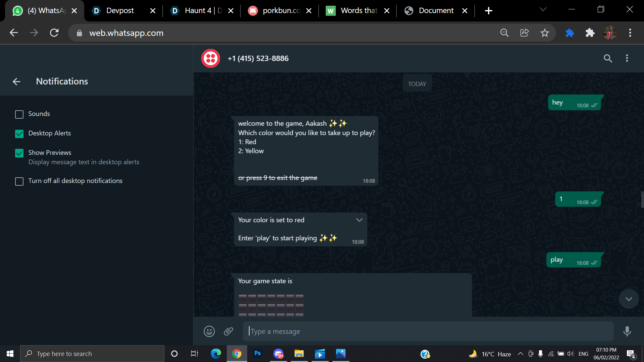Enable the Sounds checkbox
Screen dimensions: 644x362
point(19,114)
